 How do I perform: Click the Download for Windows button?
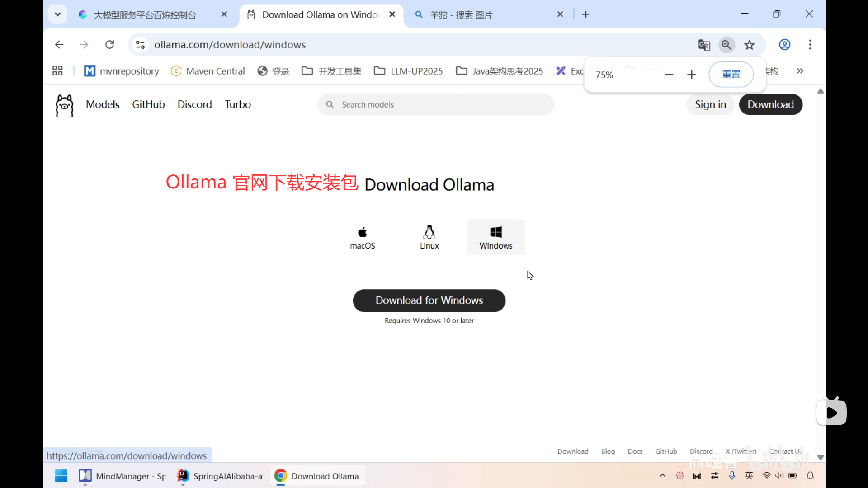(429, 300)
